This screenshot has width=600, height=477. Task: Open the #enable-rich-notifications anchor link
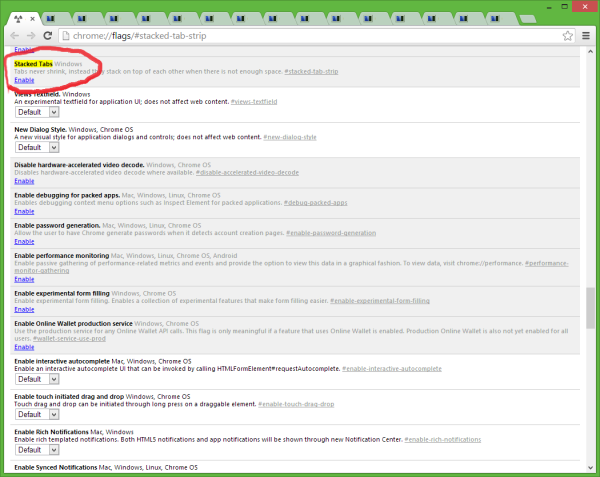[443, 440]
